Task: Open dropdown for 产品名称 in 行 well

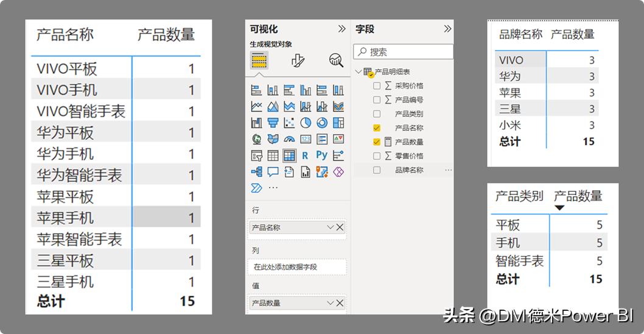Action: pyautogui.click(x=330, y=227)
